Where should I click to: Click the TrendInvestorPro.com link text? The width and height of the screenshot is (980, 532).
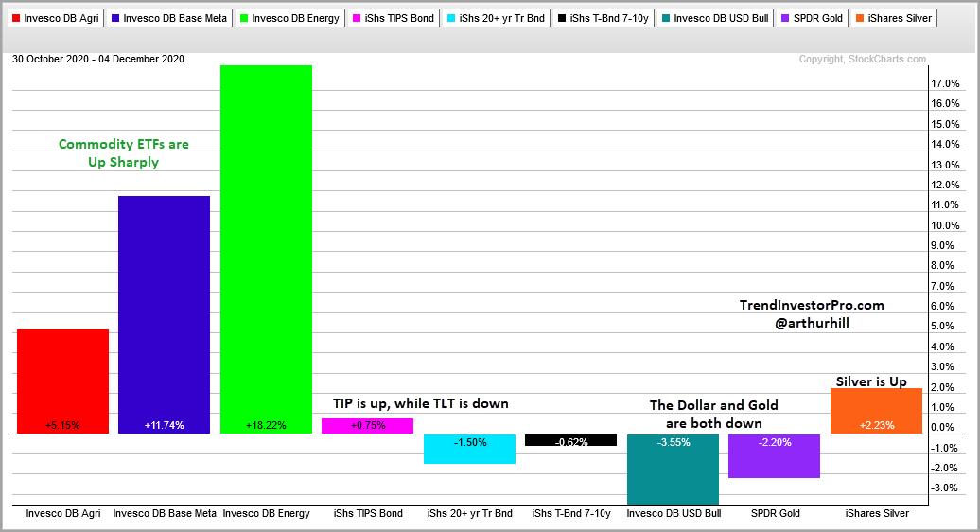coord(812,305)
